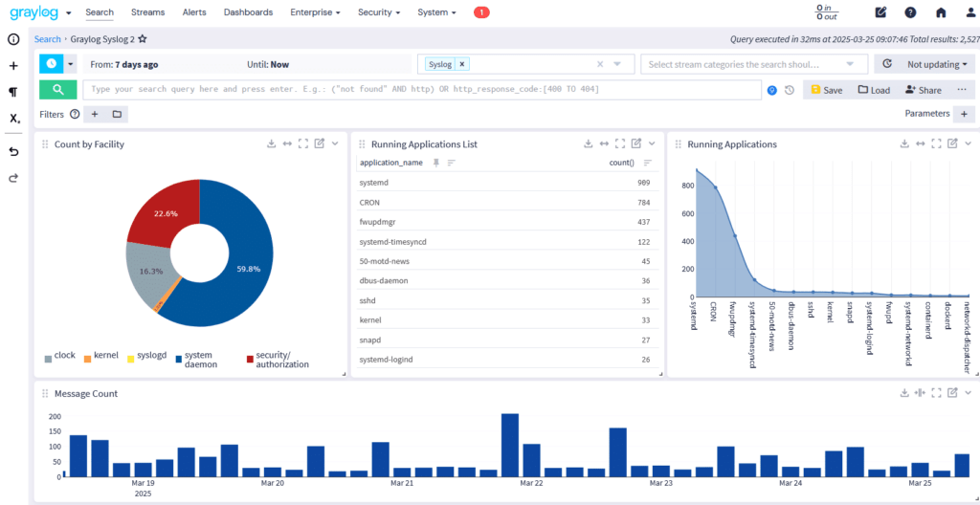This screenshot has height=505, width=980.
Task: Open the search query history clock icon
Action: tap(790, 90)
